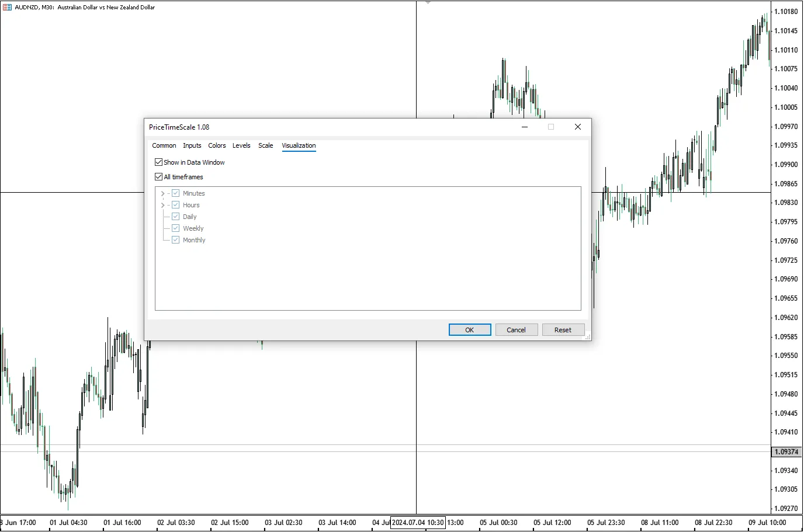Switch to the Inputs tab

tap(192, 146)
